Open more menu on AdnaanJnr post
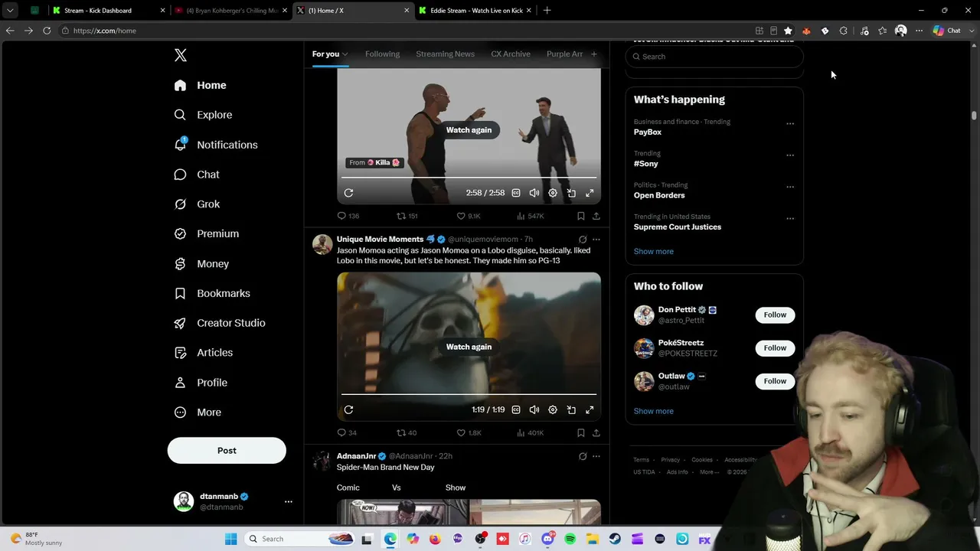This screenshot has width=980, height=551. pos(596,456)
